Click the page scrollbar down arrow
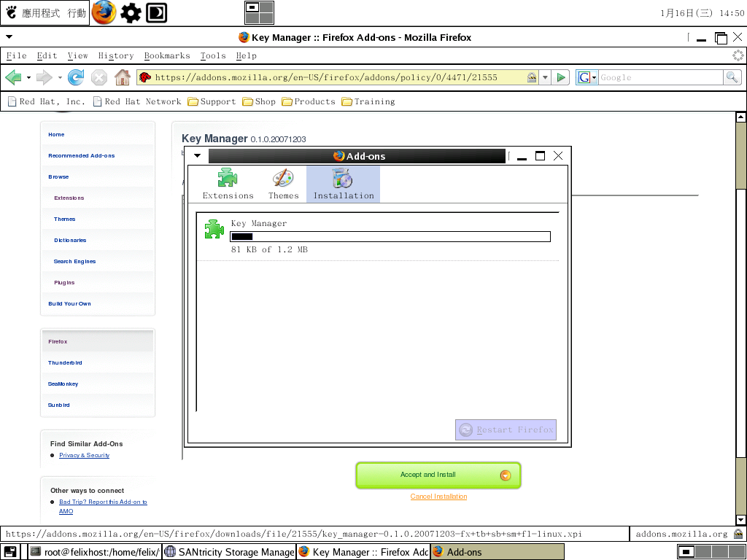Viewport: 747px width, 560px height. tap(740, 519)
